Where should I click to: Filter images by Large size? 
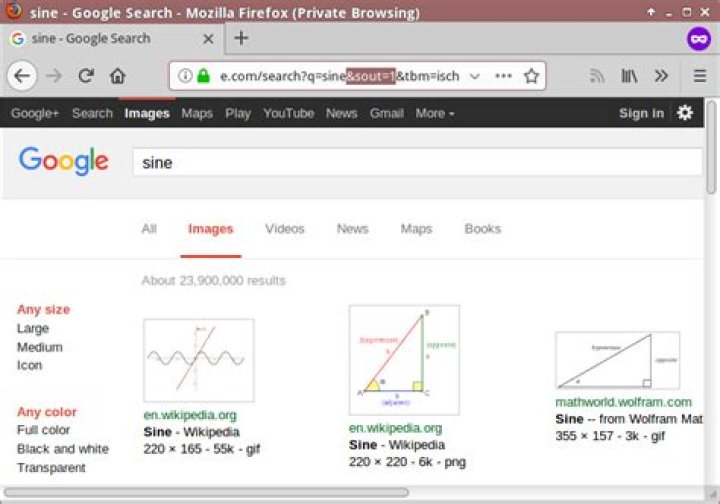click(33, 328)
